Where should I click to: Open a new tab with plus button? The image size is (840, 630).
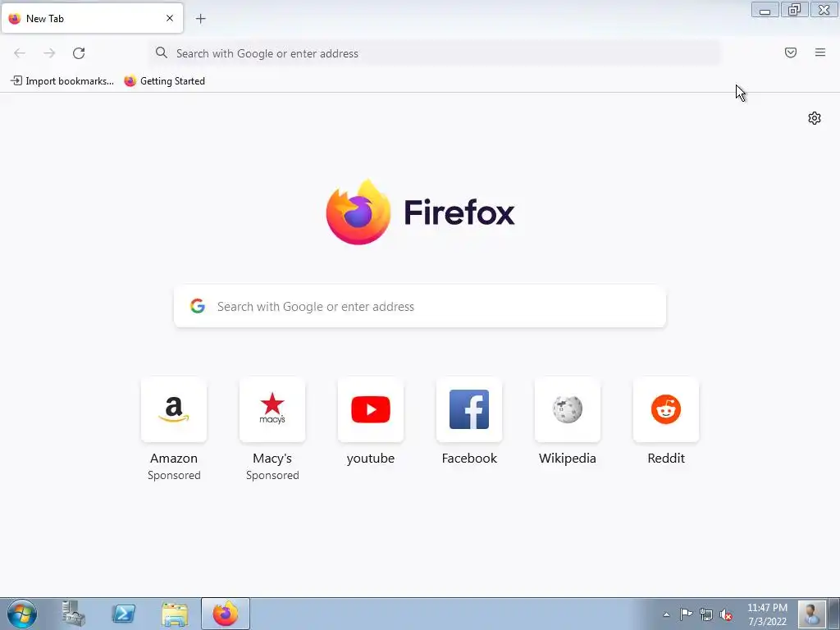(x=201, y=19)
